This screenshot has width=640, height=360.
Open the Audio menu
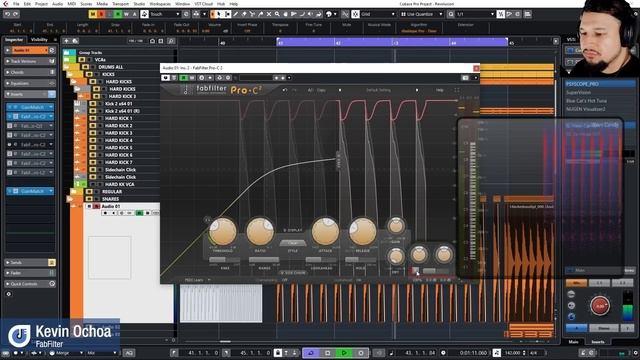[58, 4]
